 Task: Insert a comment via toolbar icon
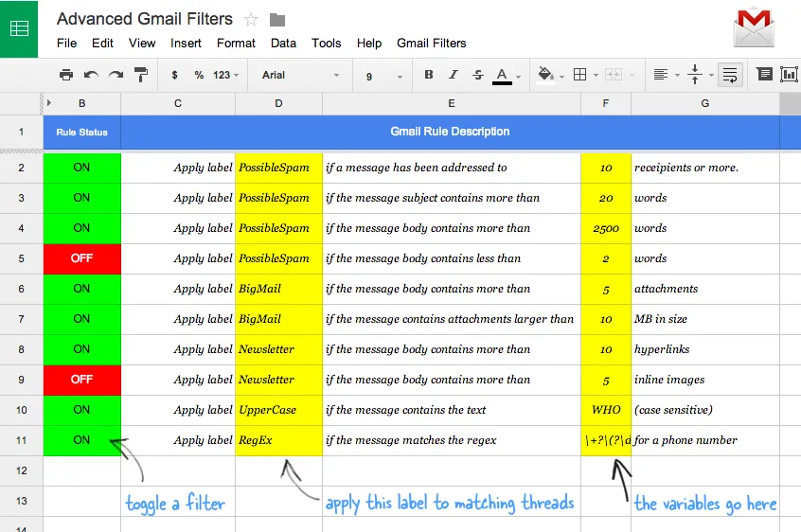coord(764,75)
